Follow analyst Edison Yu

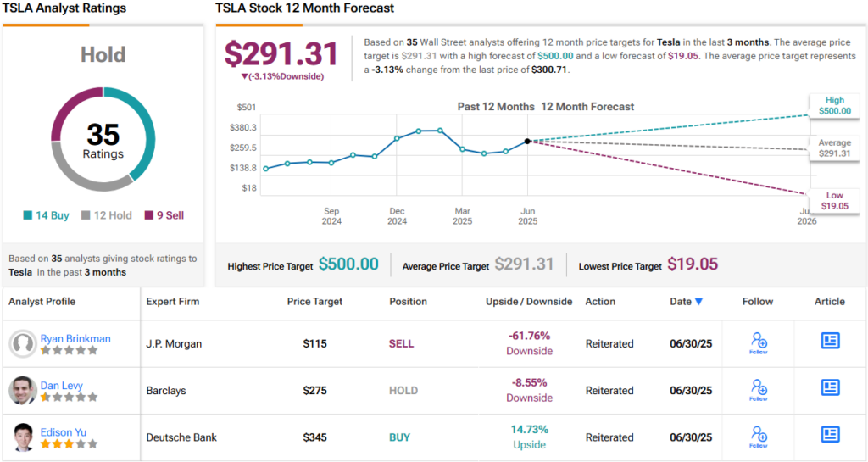[759, 437]
